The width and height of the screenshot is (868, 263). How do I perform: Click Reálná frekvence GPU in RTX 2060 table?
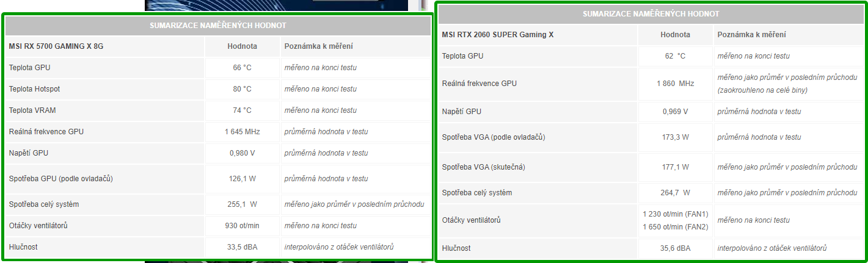tap(479, 84)
